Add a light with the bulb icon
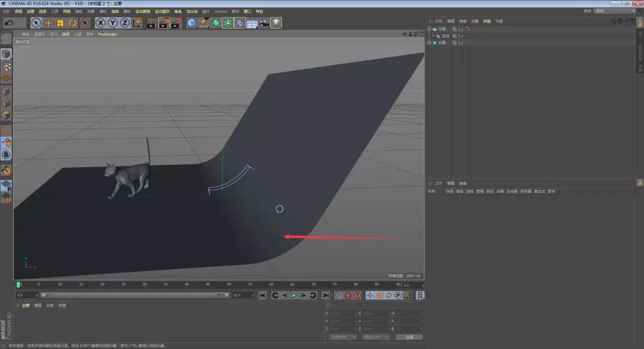644x349 pixels. [276, 23]
